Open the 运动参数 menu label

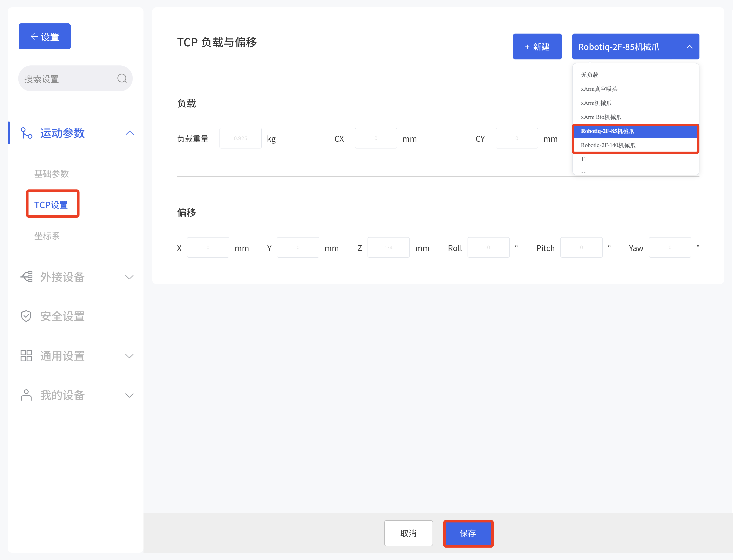(x=63, y=133)
